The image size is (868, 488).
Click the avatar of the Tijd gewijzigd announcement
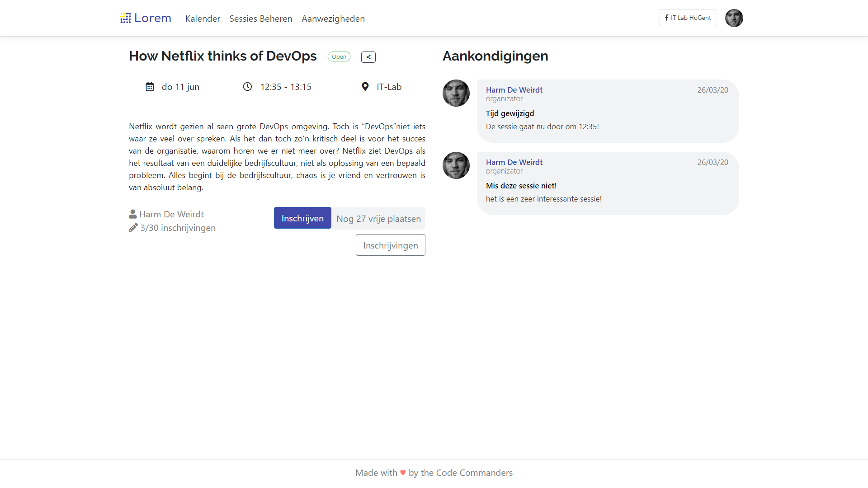coord(456,93)
